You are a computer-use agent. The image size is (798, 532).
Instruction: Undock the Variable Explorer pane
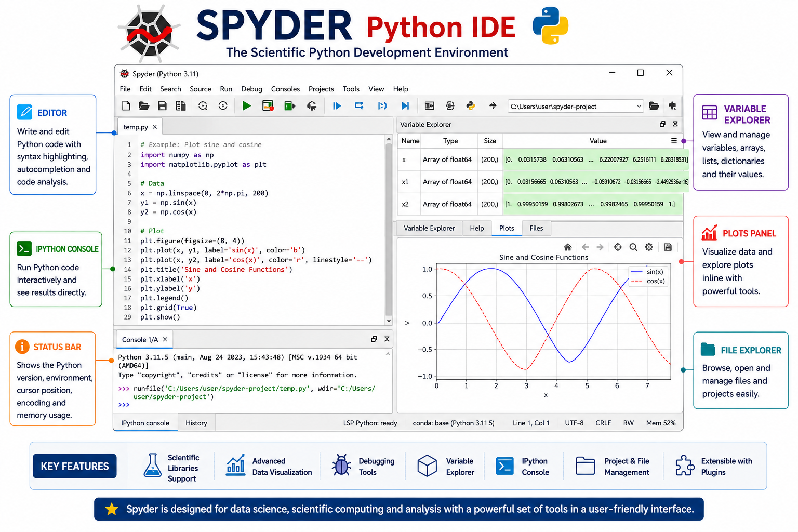coord(662,124)
